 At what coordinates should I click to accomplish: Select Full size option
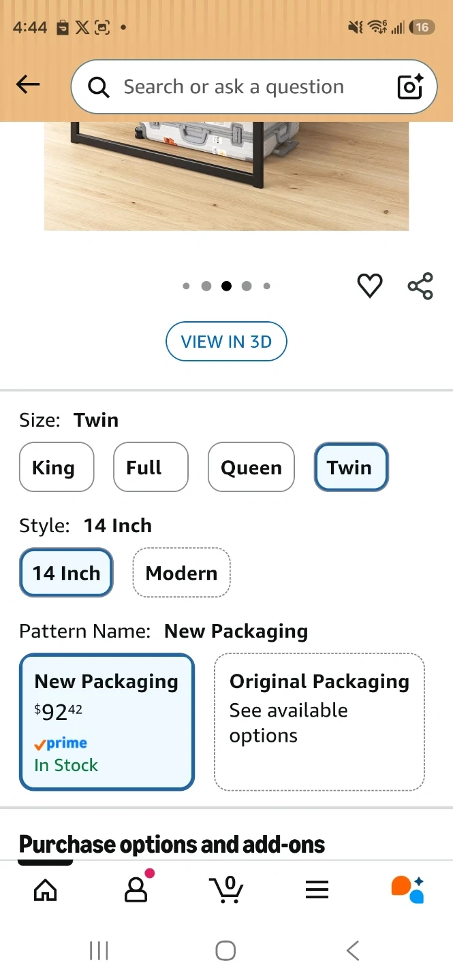pyautogui.click(x=151, y=468)
